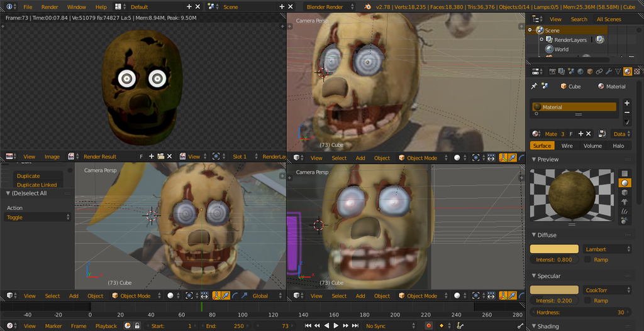The image size is (644, 331).
Task: Open the World properties globe tab
Action: pyautogui.click(x=580, y=72)
